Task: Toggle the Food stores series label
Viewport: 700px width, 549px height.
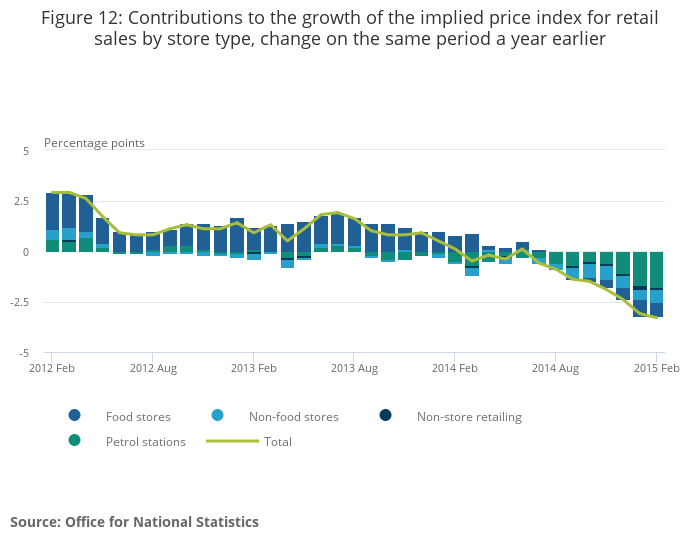Action: click(138, 417)
